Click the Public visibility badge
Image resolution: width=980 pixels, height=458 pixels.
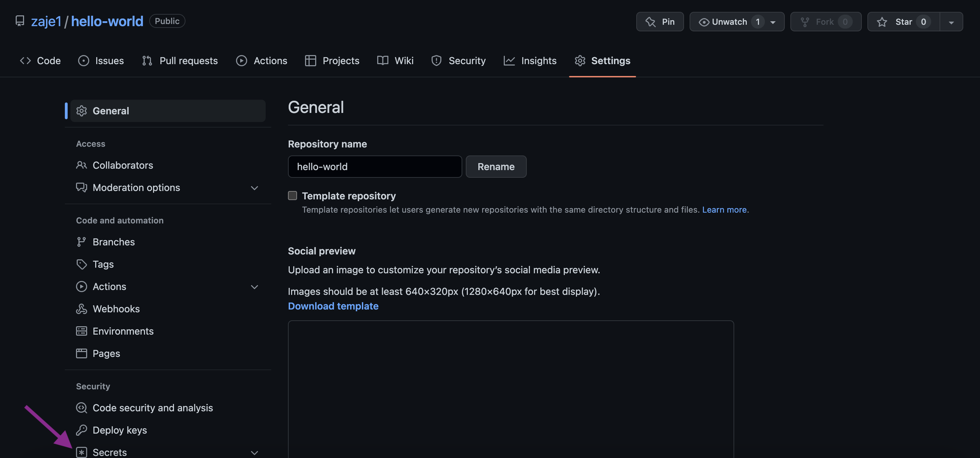pyautogui.click(x=167, y=21)
